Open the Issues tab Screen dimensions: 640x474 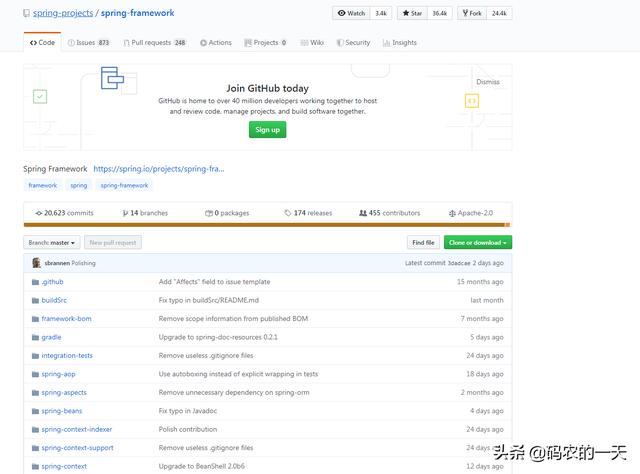tap(89, 42)
